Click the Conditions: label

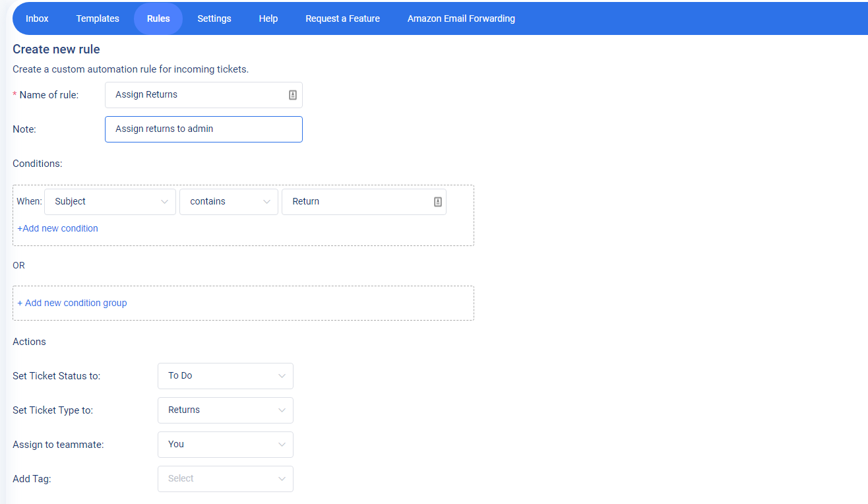[38, 164]
